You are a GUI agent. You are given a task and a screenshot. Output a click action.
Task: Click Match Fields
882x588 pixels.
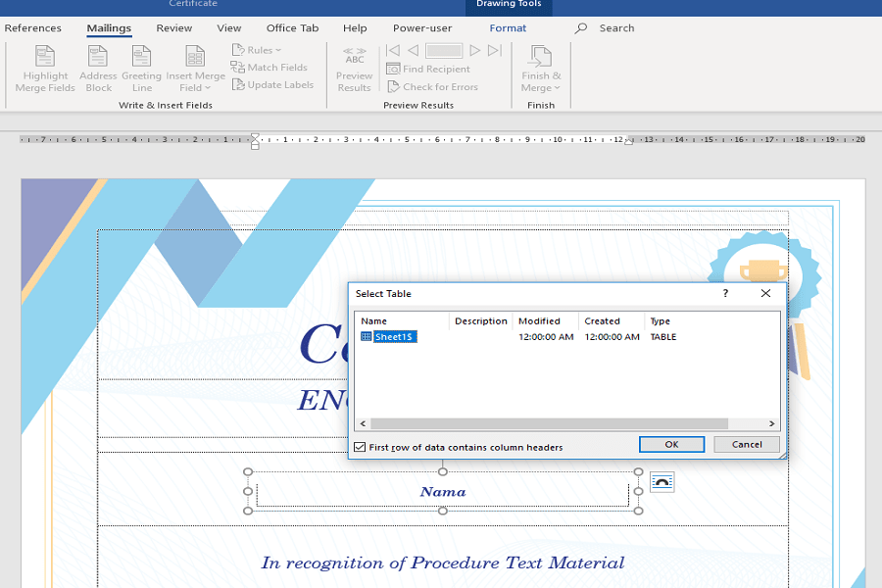click(269, 68)
